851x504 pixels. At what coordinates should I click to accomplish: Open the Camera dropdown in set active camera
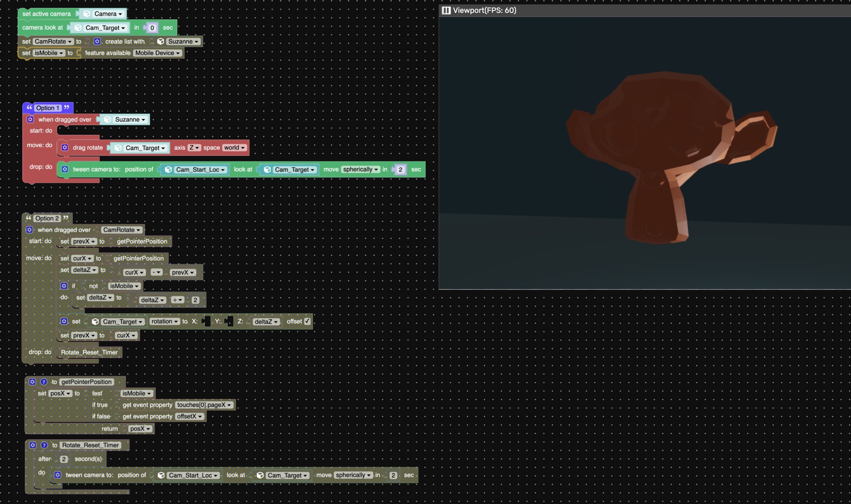[108, 14]
